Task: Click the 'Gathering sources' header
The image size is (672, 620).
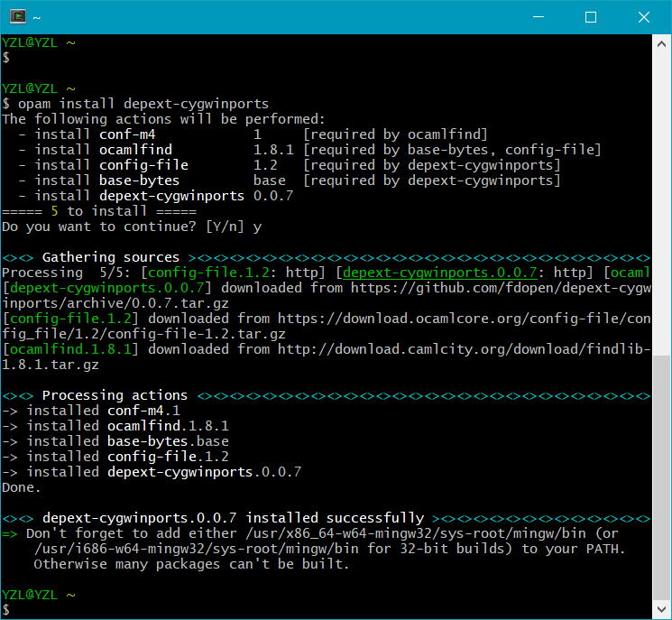Action: (x=111, y=257)
